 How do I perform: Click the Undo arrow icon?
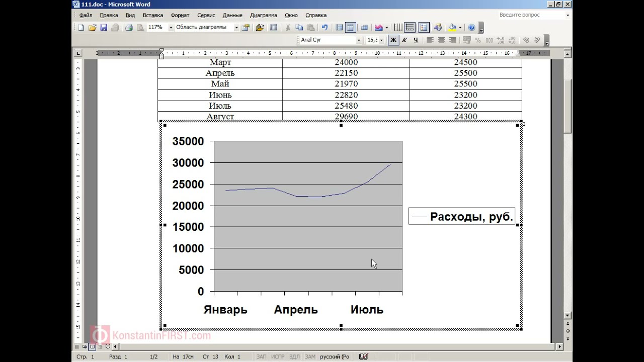325,28
